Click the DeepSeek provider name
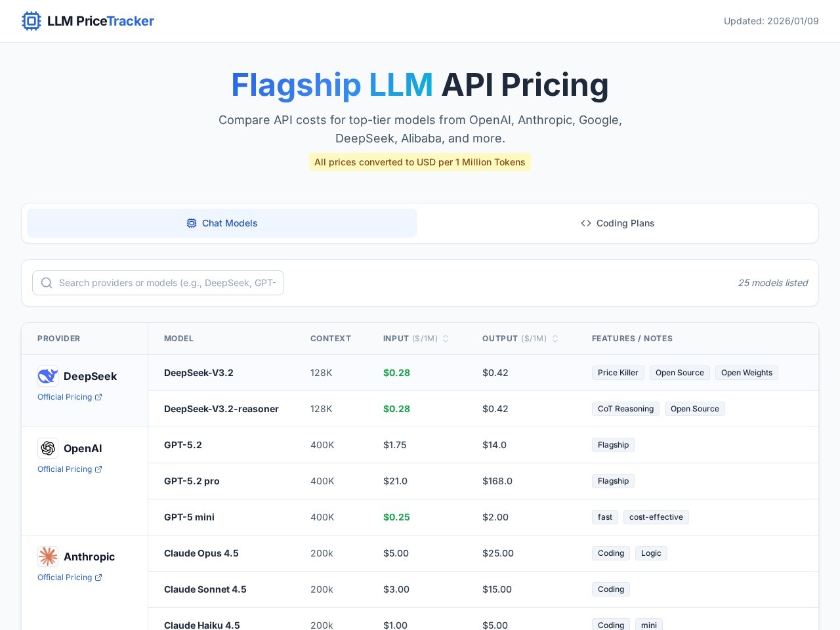Image resolution: width=840 pixels, height=630 pixels. click(x=90, y=376)
